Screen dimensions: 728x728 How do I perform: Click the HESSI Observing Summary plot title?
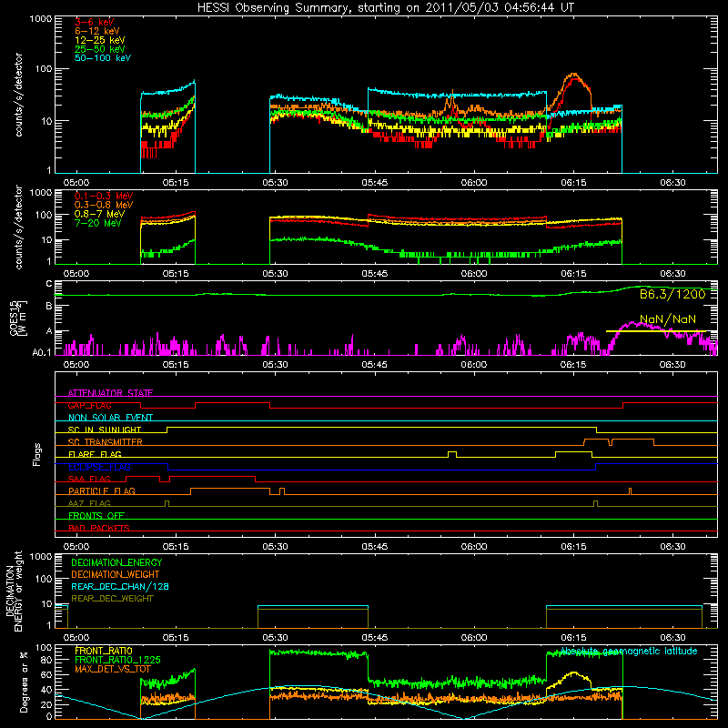[385, 8]
